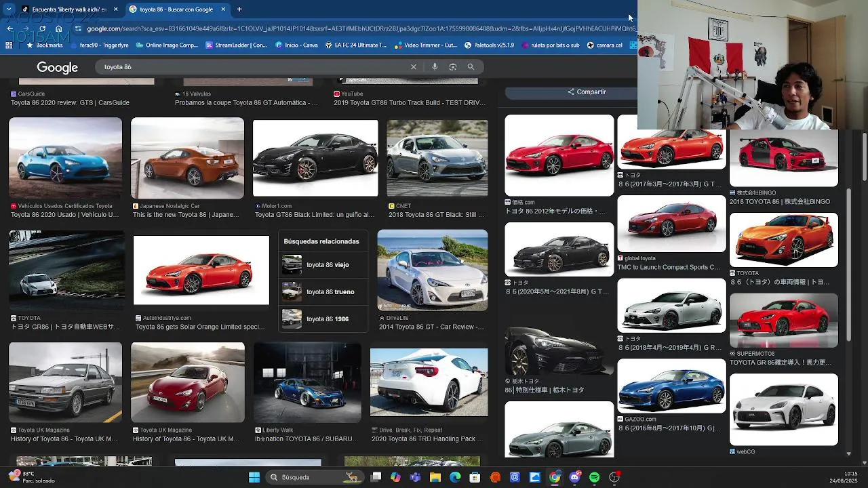
Task: Open the DriveLife 2014 Toyota 86 image
Action: [x=433, y=270]
